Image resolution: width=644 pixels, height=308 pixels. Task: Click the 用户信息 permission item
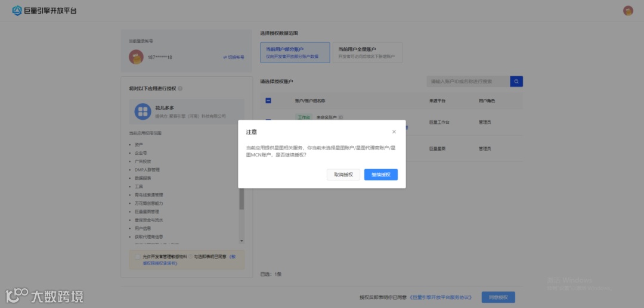click(143, 228)
